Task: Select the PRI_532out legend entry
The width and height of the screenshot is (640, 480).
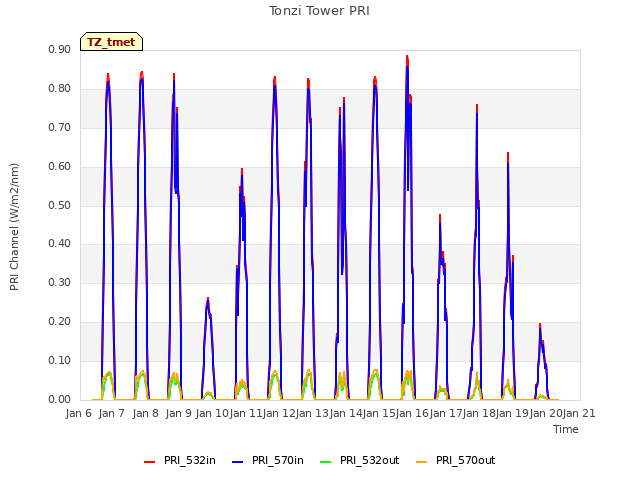Action: (360, 460)
